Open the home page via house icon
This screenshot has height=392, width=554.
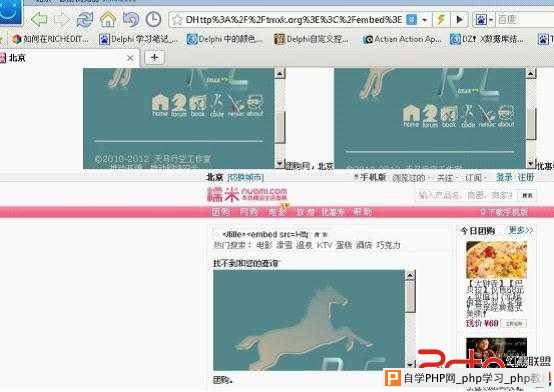(x=108, y=19)
